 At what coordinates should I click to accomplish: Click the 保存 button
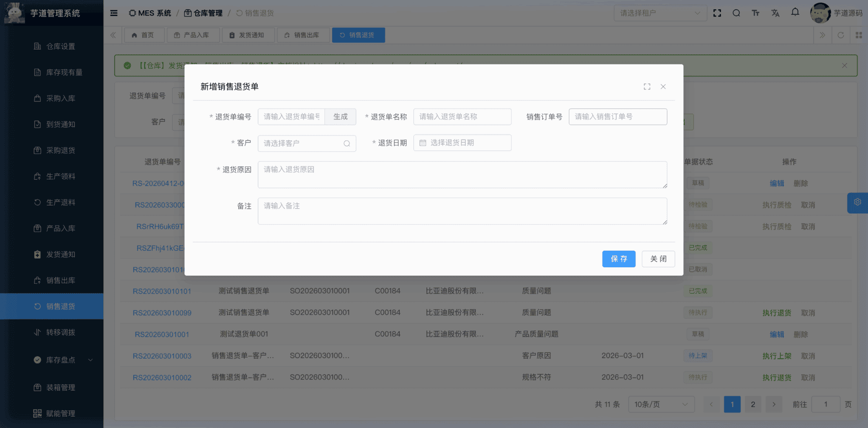(x=619, y=259)
